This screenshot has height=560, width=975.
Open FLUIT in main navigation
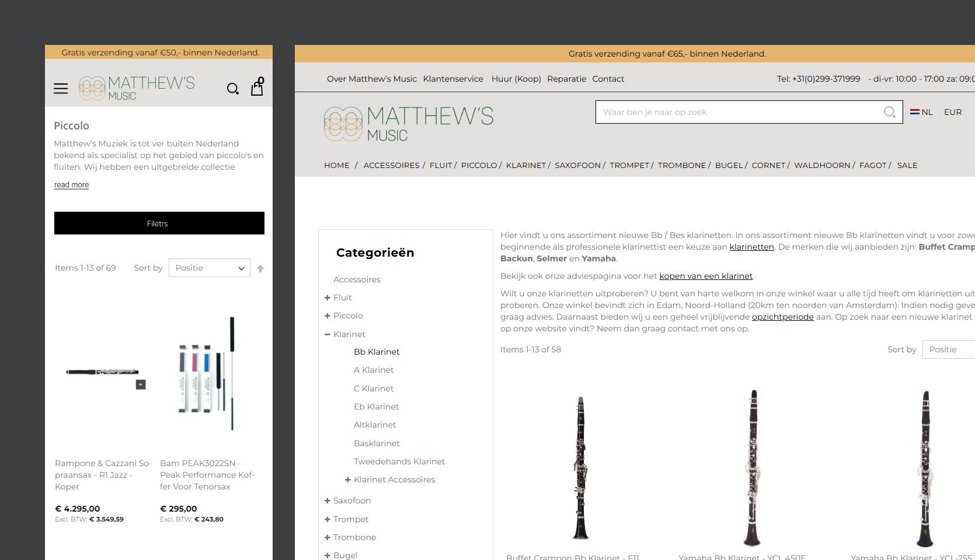[x=441, y=166]
